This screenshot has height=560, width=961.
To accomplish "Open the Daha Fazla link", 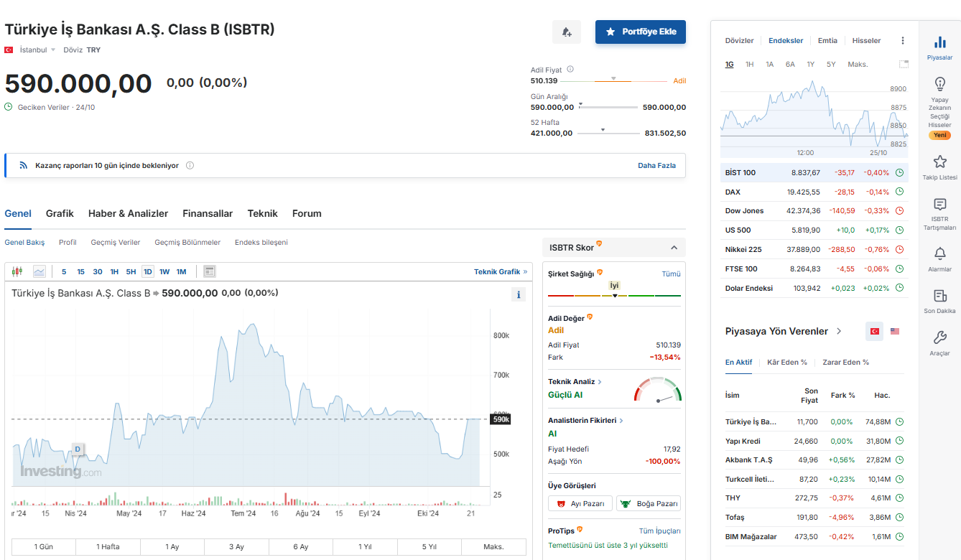I will (656, 165).
